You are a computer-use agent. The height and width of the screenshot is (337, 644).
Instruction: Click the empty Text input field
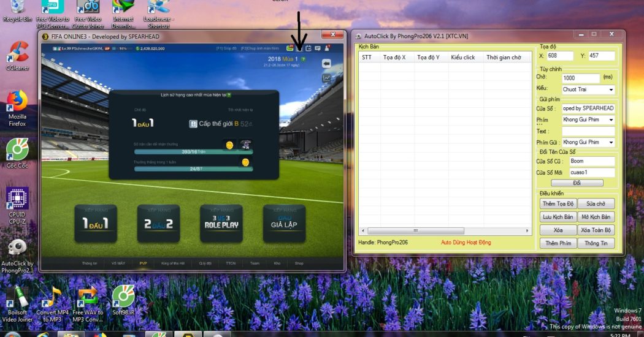[588, 131]
